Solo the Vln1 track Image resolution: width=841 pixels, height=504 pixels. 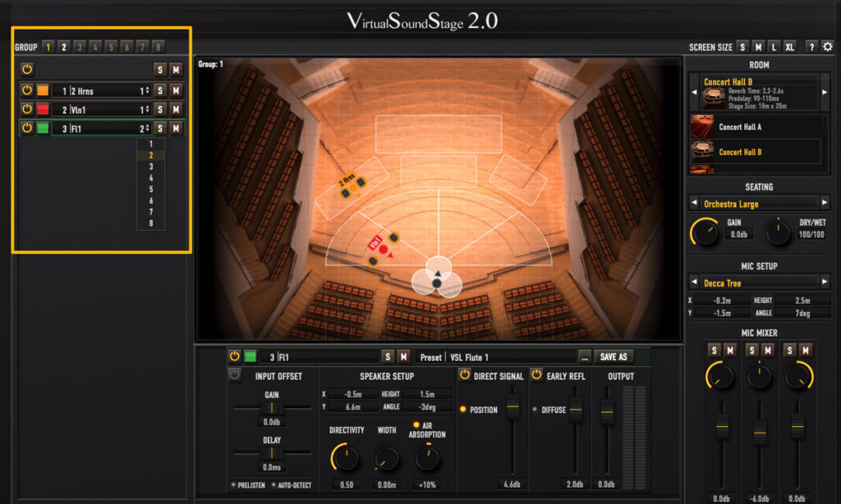coord(160,109)
